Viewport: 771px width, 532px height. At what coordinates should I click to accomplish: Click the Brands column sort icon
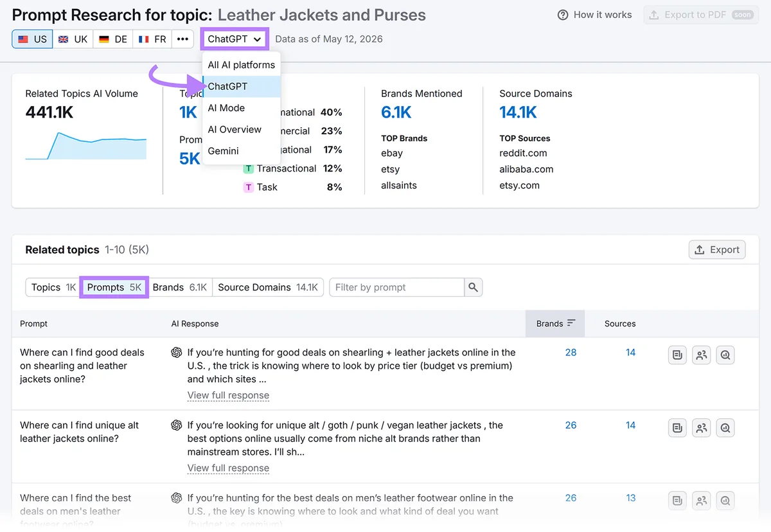[571, 323]
